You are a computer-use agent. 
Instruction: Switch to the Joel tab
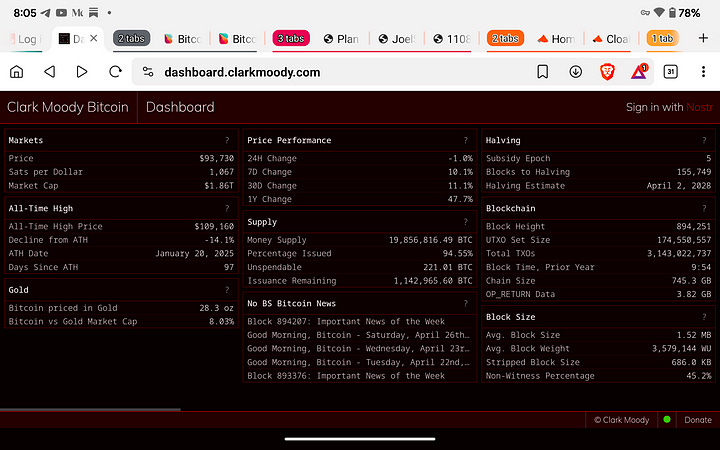coord(397,39)
